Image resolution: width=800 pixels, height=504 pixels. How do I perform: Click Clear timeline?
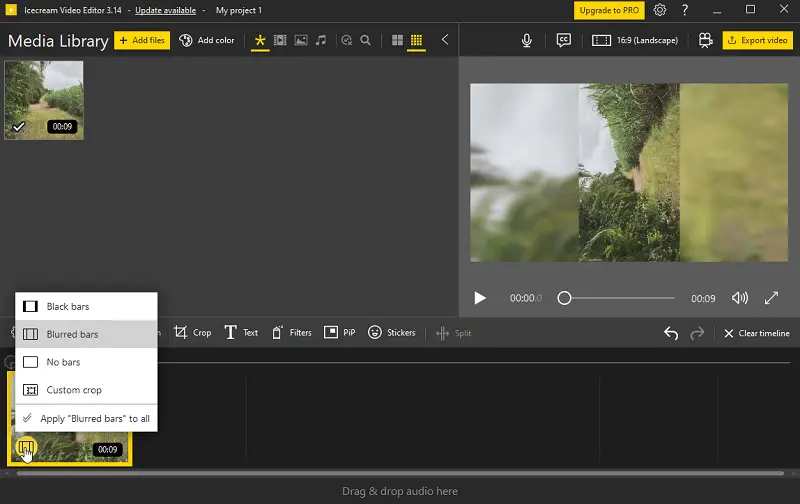pos(757,333)
